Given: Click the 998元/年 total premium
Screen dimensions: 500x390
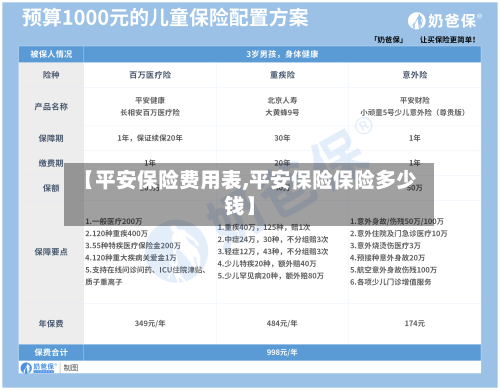Looking at the screenshot, I should 282,352.
